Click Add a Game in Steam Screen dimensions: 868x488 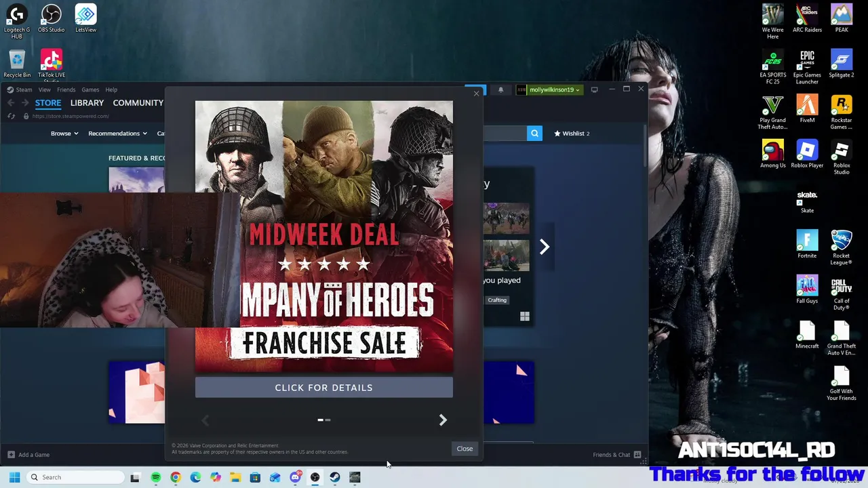[28, 455]
